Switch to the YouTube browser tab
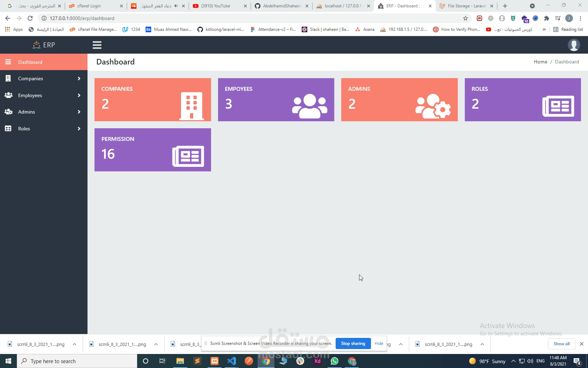 (x=220, y=6)
